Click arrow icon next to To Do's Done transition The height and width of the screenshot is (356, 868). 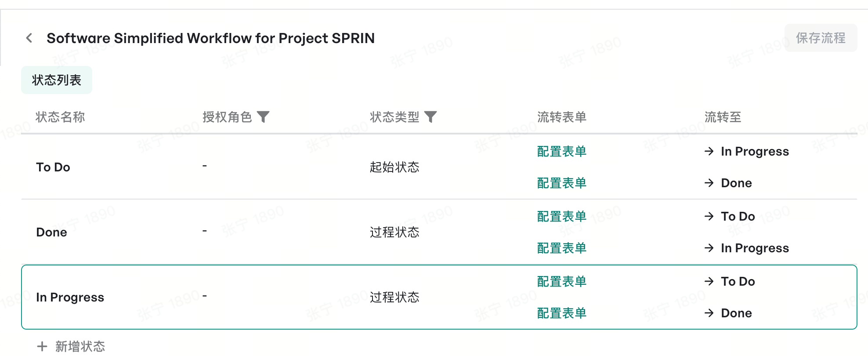[x=709, y=183]
